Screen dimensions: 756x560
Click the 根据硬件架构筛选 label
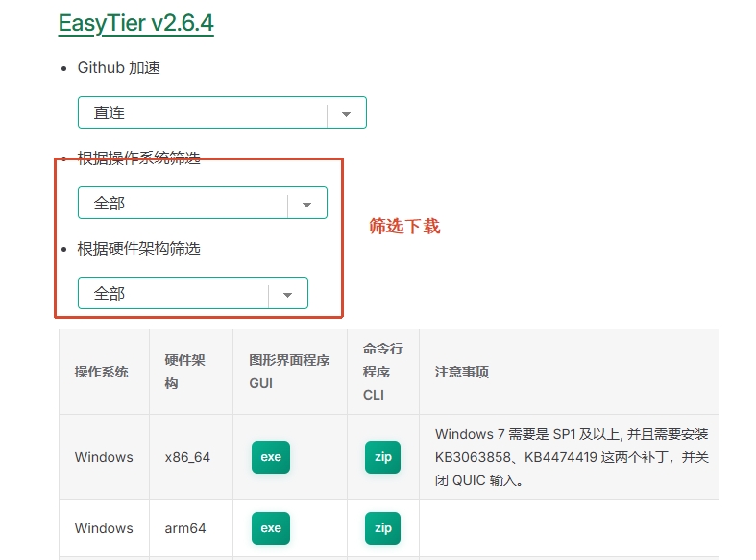tap(139, 249)
